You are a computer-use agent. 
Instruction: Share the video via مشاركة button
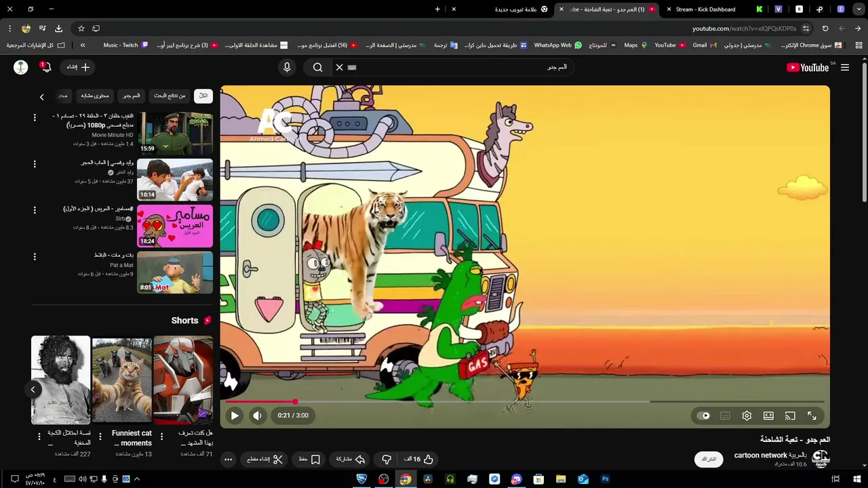pyautogui.click(x=351, y=459)
